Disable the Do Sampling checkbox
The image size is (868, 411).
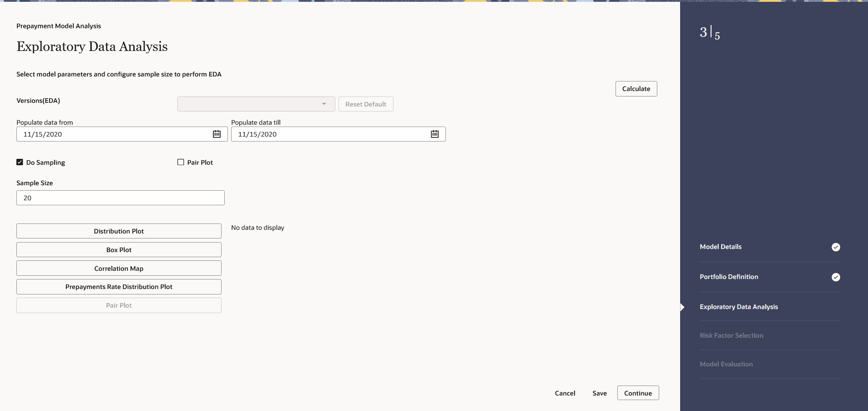[19, 162]
